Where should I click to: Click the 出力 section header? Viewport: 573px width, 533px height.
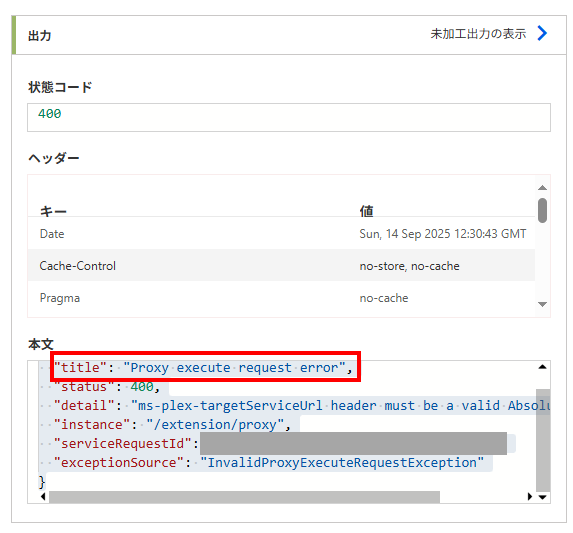click(x=40, y=36)
